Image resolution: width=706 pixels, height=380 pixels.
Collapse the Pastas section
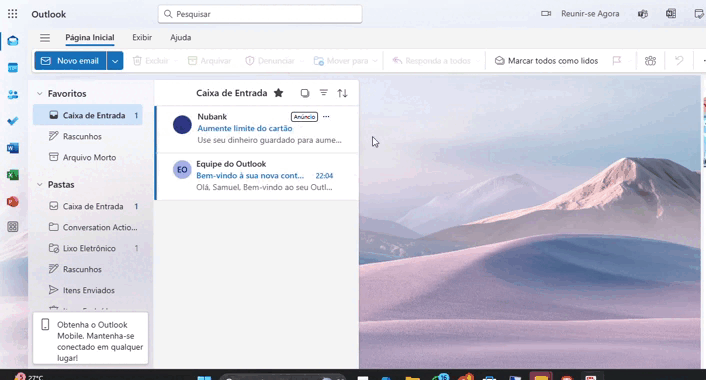(x=40, y=185)
